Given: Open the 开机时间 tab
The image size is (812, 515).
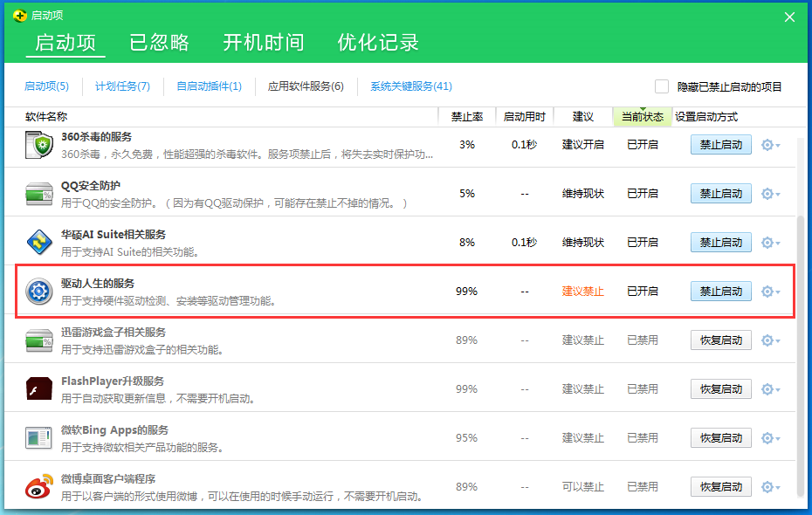Looking at the screenshot, I should pos(264,41).
